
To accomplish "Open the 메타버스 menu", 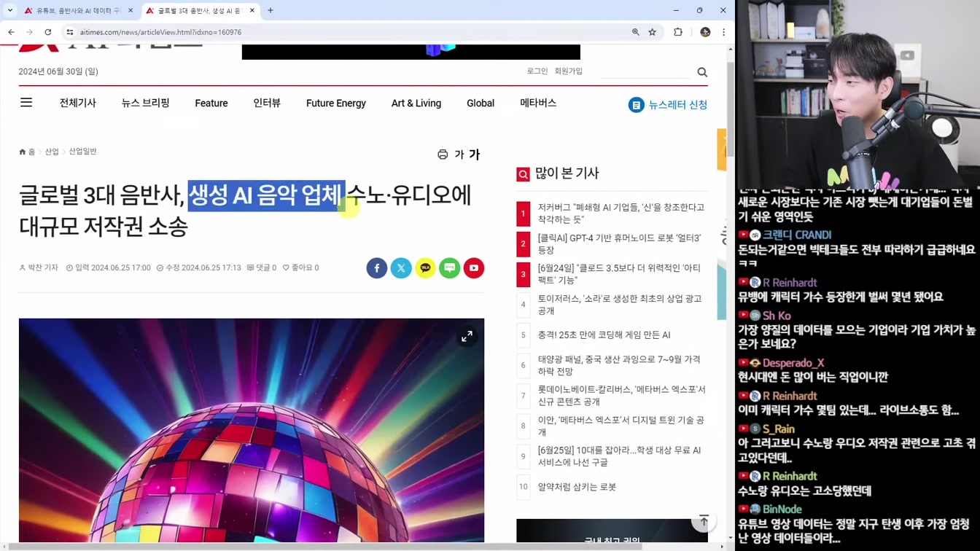I will tap(538, 103).
